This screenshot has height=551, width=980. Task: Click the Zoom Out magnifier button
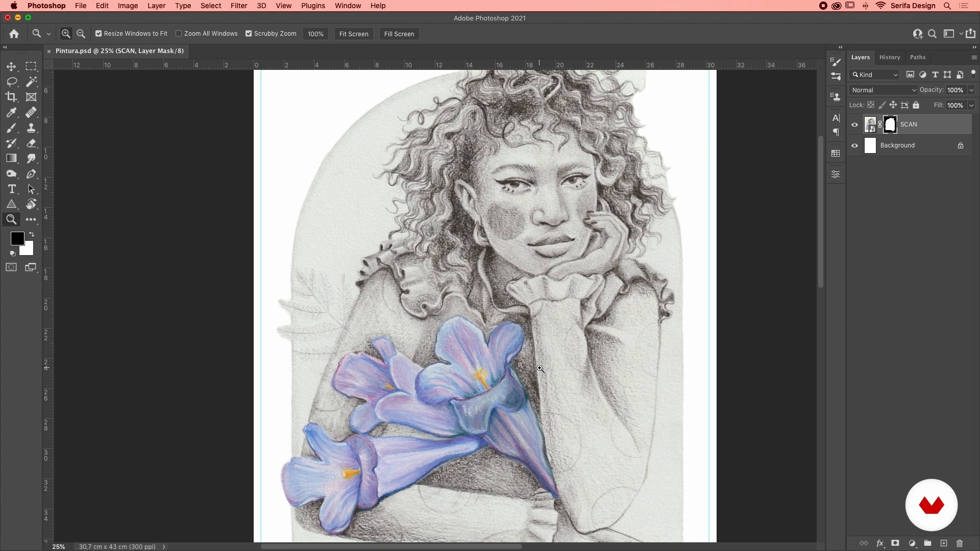81,34
